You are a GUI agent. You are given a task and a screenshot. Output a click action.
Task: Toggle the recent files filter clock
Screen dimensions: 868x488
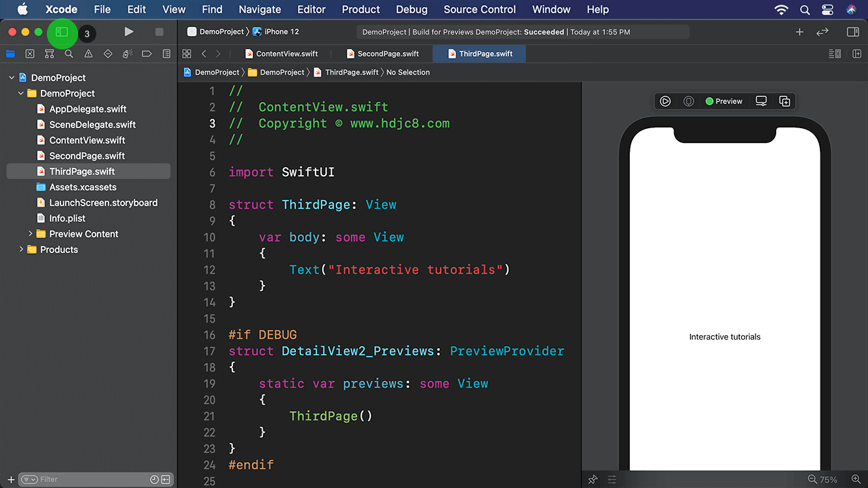pyautogui.click(x=154, y=480)
